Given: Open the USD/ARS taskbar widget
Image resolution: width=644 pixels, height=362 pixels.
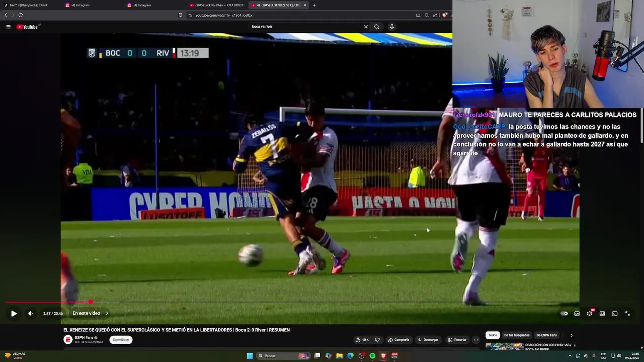Looking at the screenshot, I should pyautogui.click(x=14, y=356).
